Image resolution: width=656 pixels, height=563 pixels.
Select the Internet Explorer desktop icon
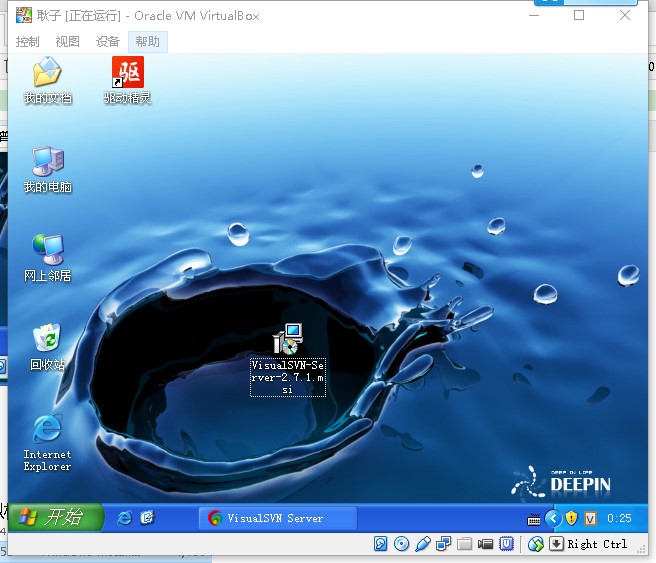pos(47,430)
